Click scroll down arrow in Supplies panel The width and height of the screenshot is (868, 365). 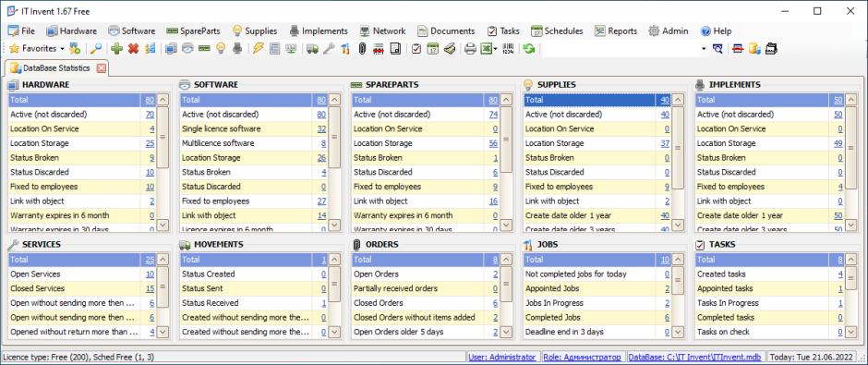pyautogui.click(x=678, y=225)
